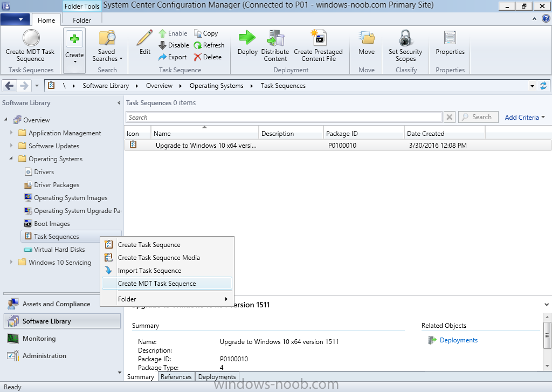
Task: Choose Create Task Sequence from context menu
Action: pyautogui.click(x=167, y=245)
